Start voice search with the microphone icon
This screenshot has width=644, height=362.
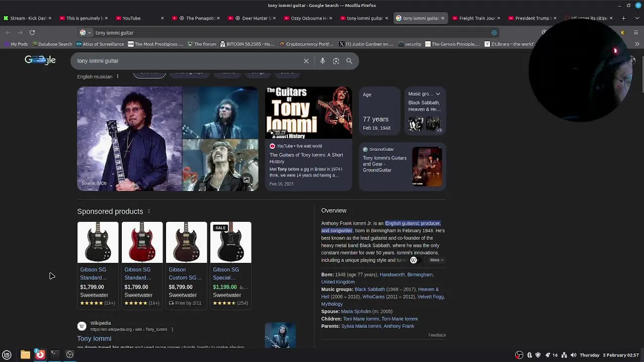click(323, 61)
